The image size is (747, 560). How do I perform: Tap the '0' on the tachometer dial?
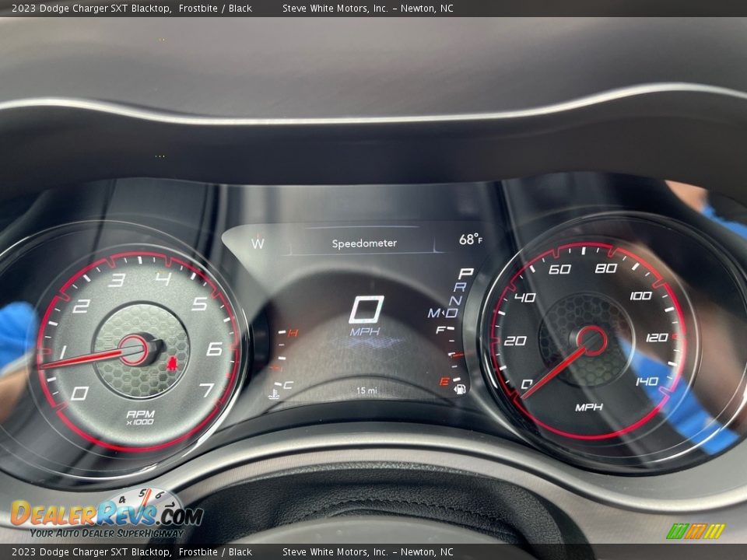[x=79, y=393]
